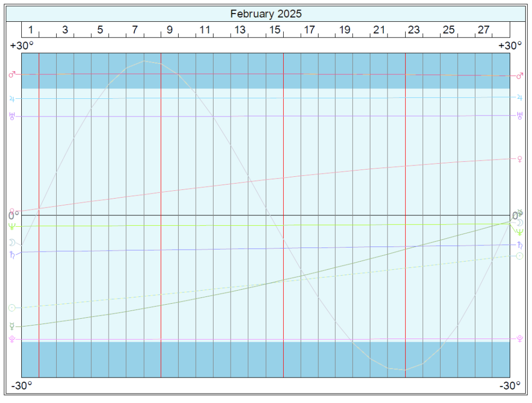Select the Saturn symbol on the left axis
532x403 pixels.
pyautogui.click(x=11, y=254)
